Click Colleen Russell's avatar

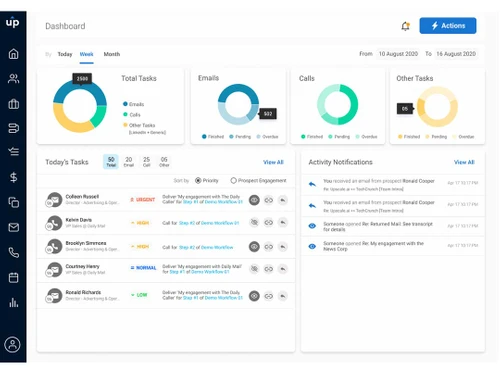tap(54, 200)
